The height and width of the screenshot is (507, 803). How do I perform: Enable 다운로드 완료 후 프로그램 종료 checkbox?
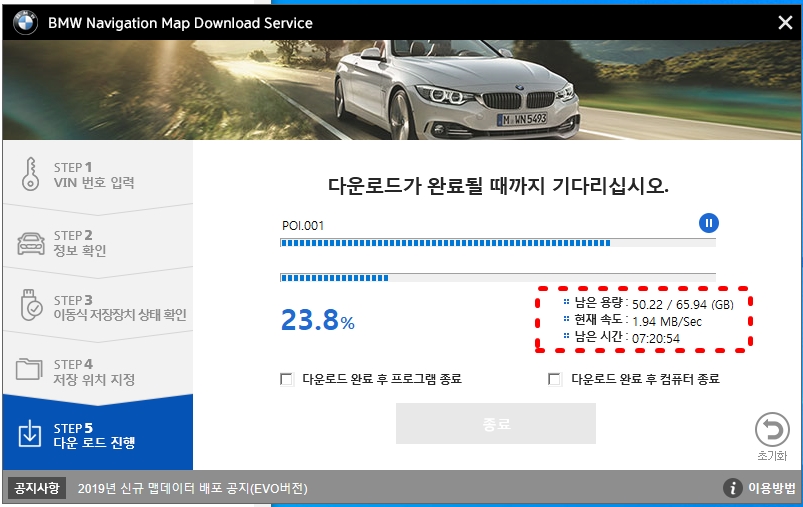point(286,379)
